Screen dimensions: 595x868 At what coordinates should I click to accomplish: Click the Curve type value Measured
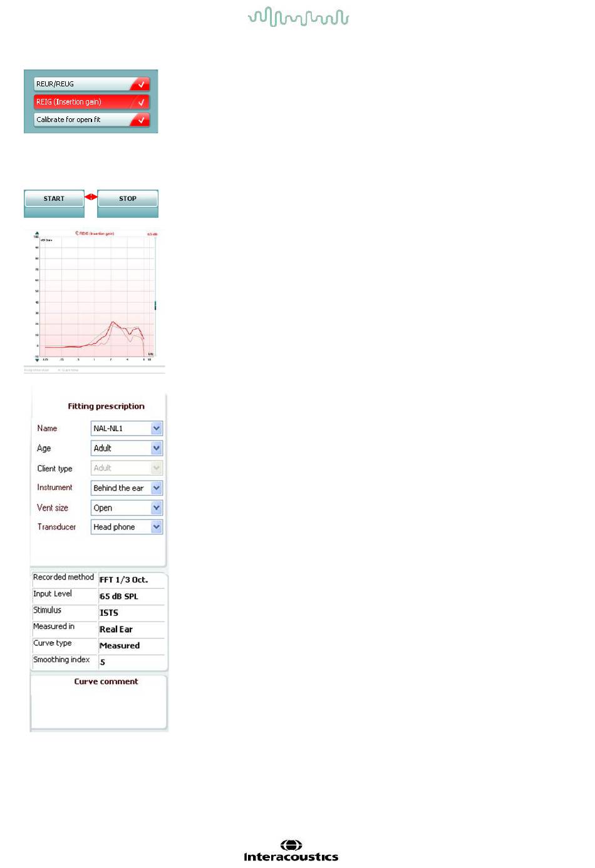[120, 646]
